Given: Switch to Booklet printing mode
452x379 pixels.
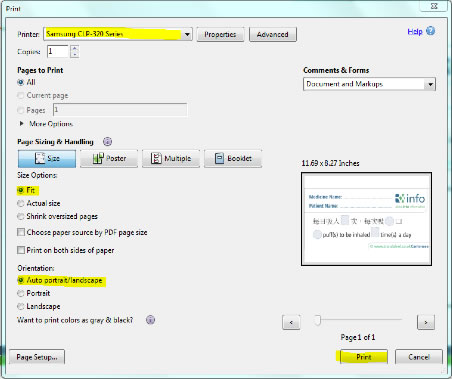Looking at the screenshot, I should pos(233,159).
